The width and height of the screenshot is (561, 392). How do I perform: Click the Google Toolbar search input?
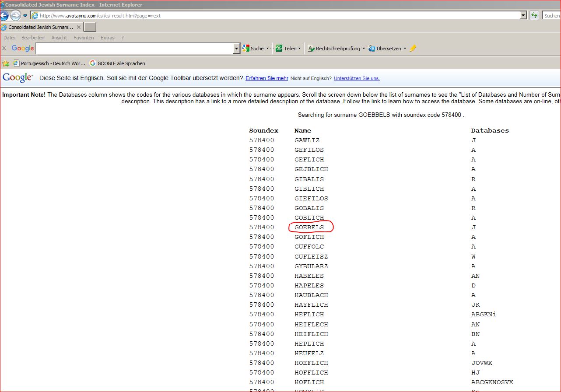(134, 48)
